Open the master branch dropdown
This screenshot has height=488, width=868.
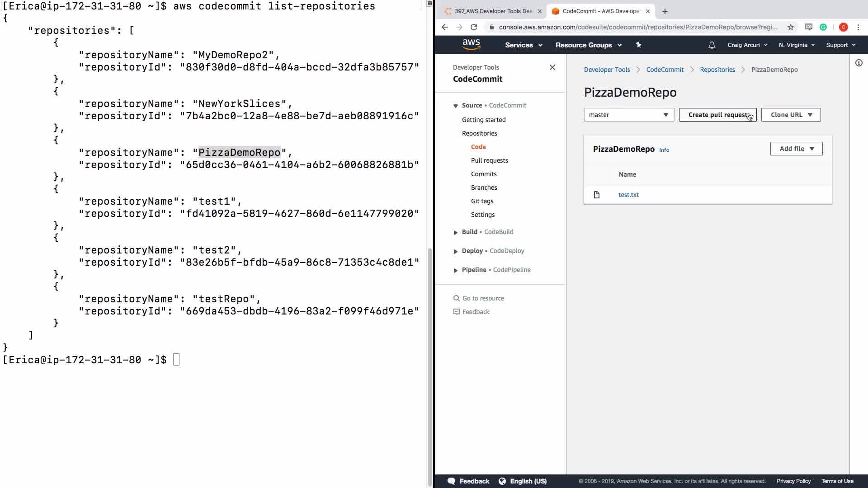pos(628,115)
